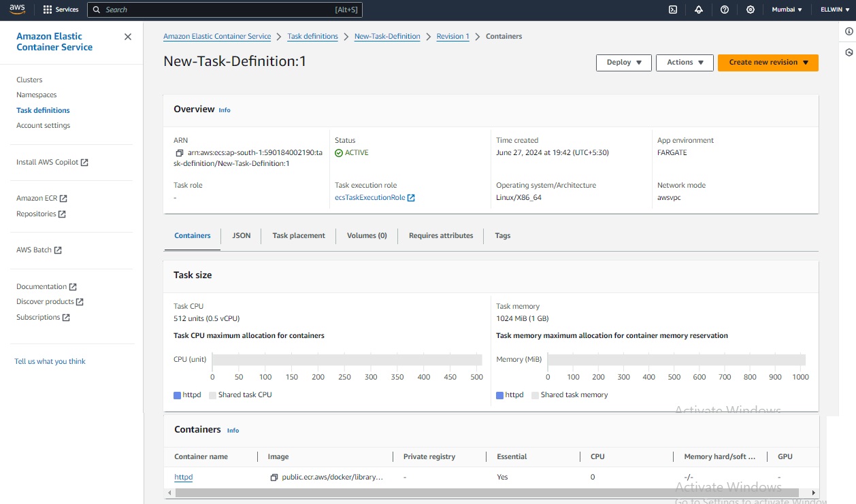Copy the httpd container image URI
Screen dimensions: 856x504
coord(274,477)
